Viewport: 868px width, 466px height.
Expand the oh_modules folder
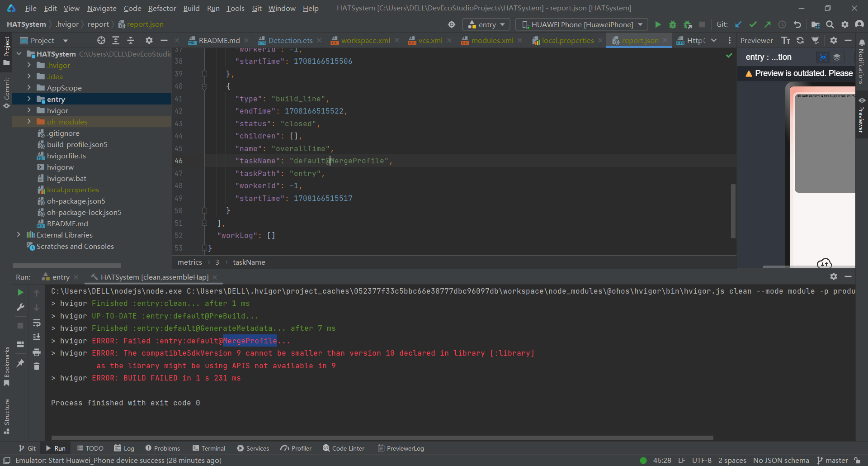click(x=29, y=122)
